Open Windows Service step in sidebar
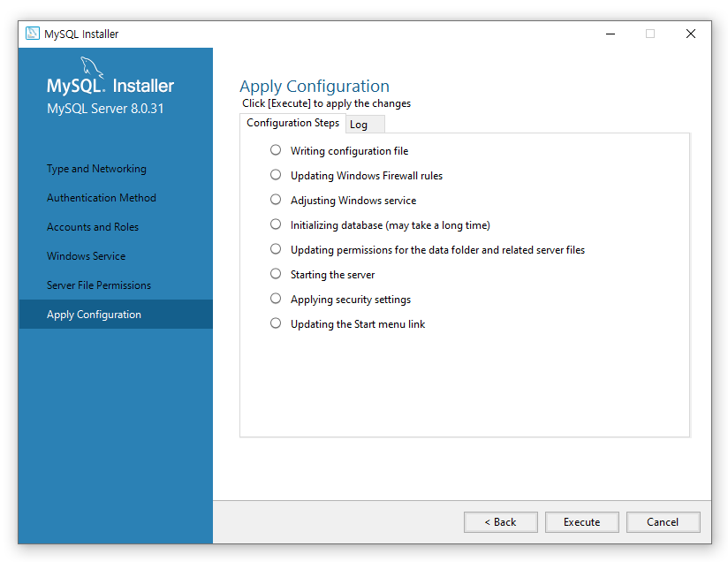This screenshot has width=728, height=562. tap(87, 256)
